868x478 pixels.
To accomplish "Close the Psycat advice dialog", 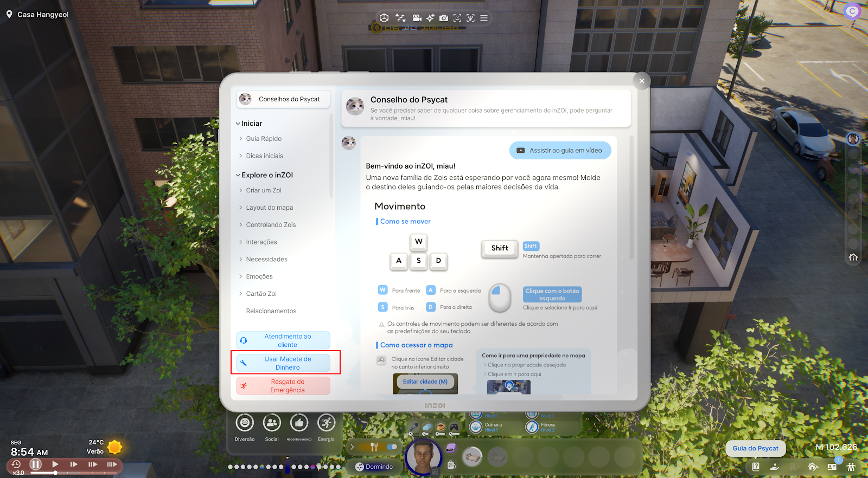I will click(642, 81).
